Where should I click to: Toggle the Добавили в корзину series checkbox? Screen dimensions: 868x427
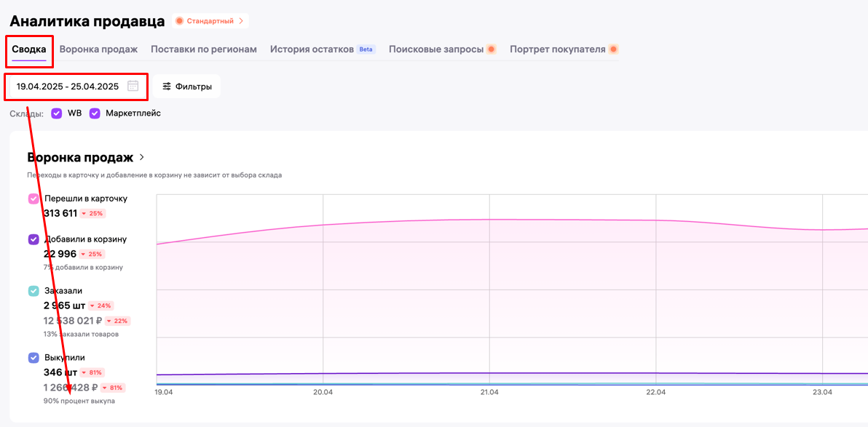point(33,239)
